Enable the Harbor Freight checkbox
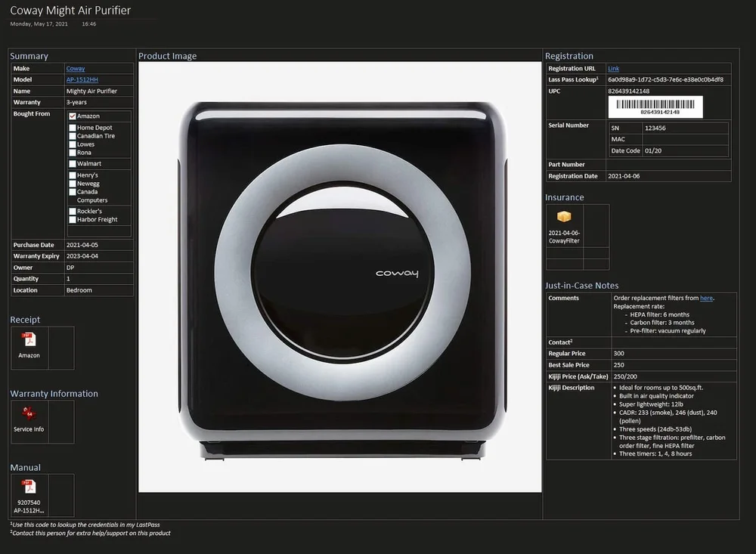This screenshot has width=756, height=554. pos(73,219)
